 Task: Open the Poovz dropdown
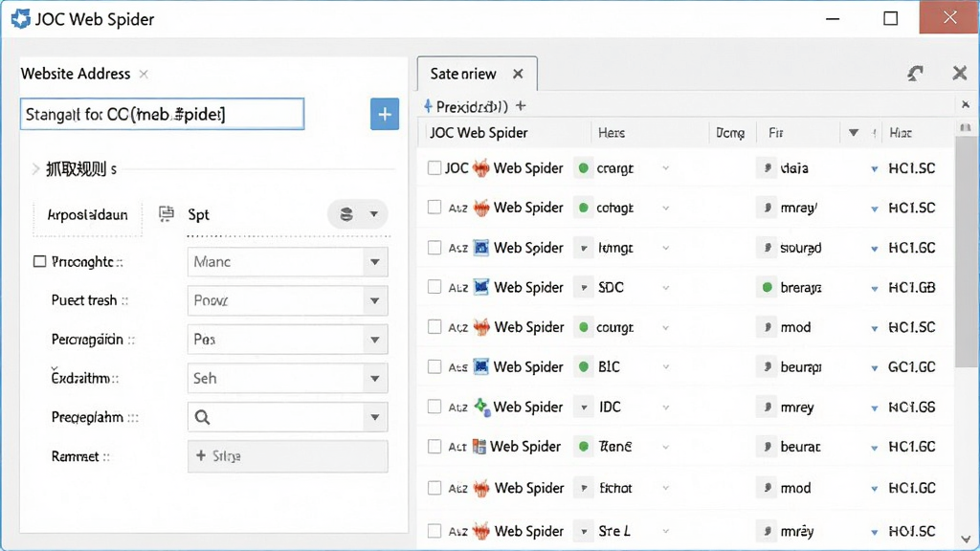[287, 300]
